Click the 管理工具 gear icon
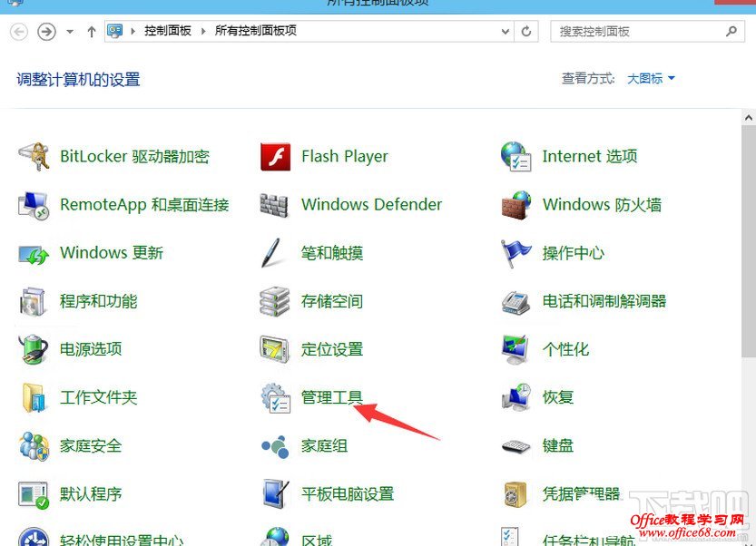Screen dimensions: 756x546 point(275,398)
